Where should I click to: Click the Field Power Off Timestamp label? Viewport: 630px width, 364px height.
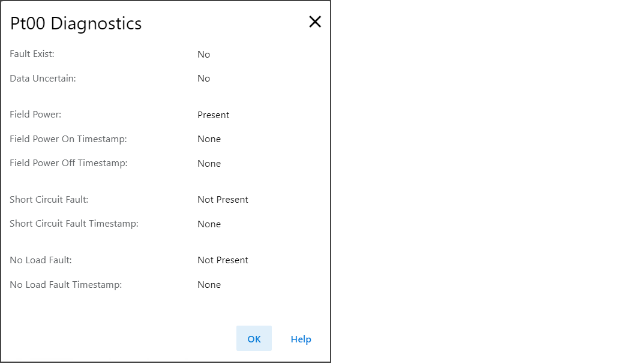(68, 163)
